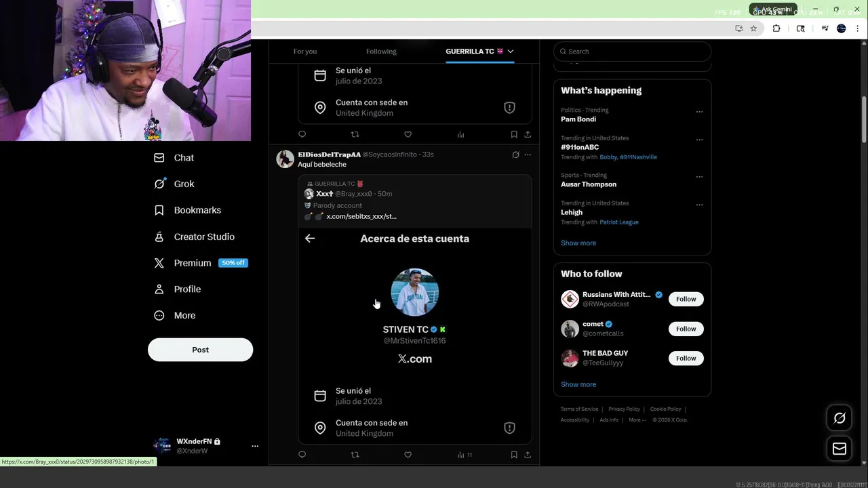This screenshot has width=868, height=488.
Task: Follow the comet account
Action: coord(686,329)
